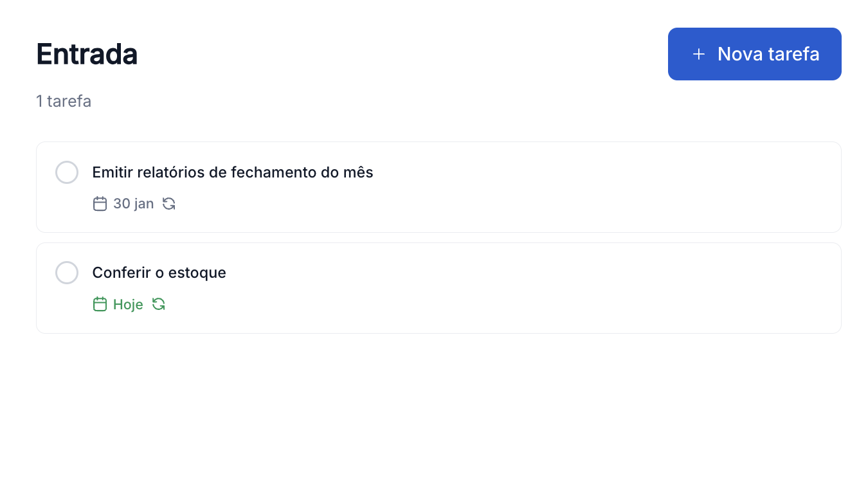Open the 30 jan due date label
This screenshot has width=868, height=481.
[x=133, y=204]
